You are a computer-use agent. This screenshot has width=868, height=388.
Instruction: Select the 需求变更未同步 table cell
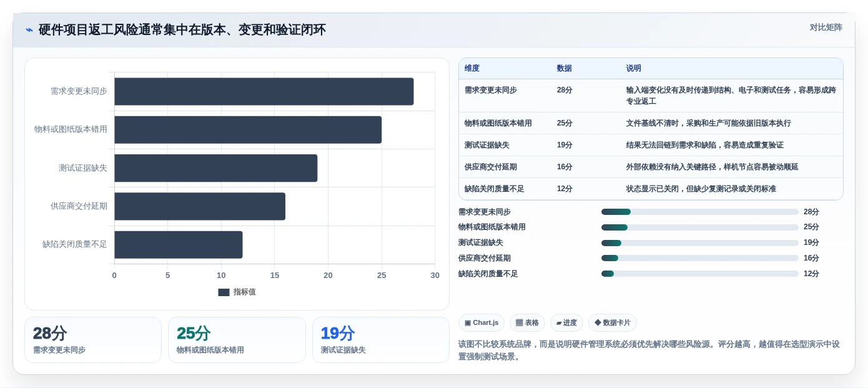490,90
